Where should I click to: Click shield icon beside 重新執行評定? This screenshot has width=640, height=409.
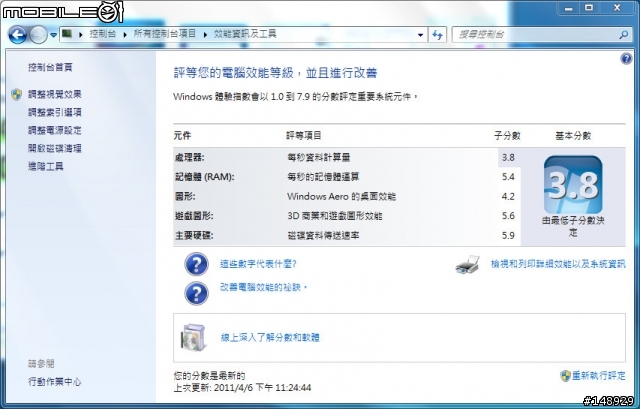point(565,376)
